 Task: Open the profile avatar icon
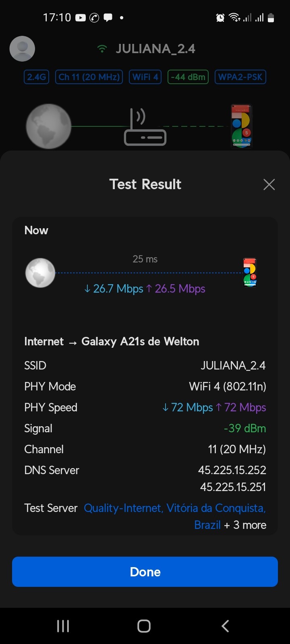(x=22, y=49)
